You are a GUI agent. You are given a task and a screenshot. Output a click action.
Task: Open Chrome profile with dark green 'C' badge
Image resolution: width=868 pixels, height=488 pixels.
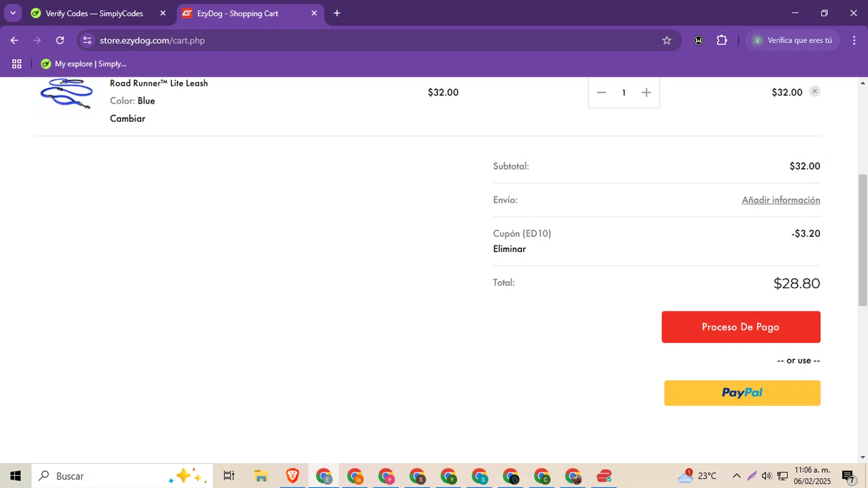tap(542, 476)
